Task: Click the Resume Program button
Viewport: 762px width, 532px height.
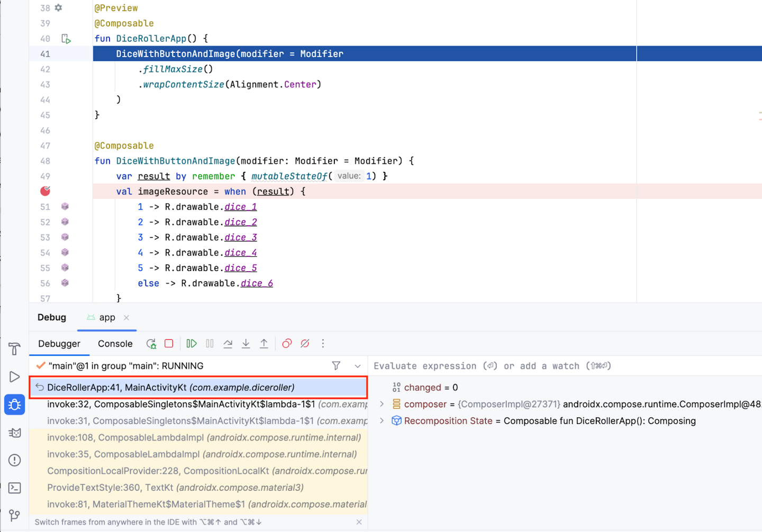Action: 192,344
